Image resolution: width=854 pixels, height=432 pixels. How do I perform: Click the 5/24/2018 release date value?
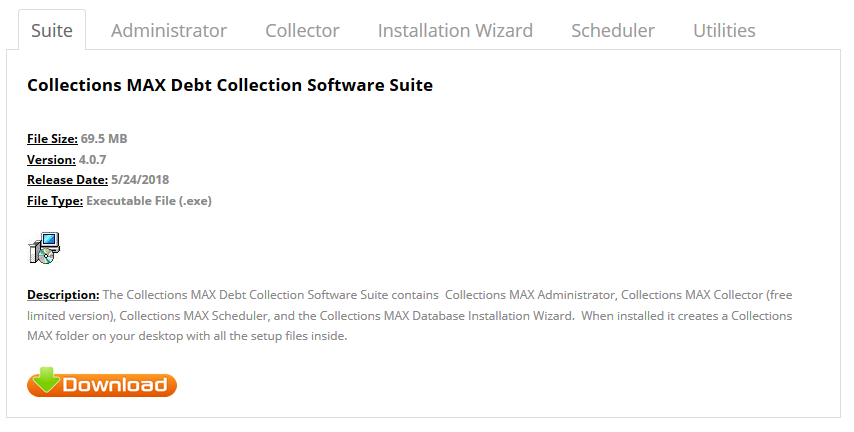pos(140,180)
